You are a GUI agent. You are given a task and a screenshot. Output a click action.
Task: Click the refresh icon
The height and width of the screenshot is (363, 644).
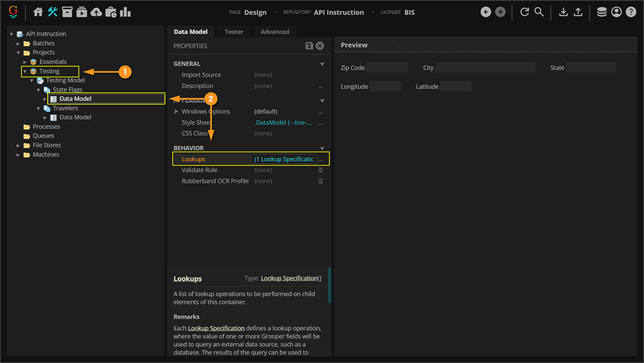[x=524, y=12]
